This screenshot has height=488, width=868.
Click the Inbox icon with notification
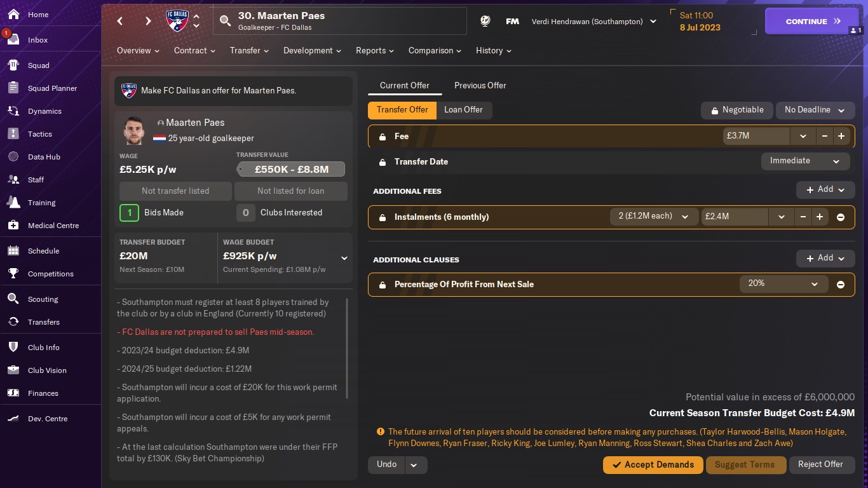coord(13,39)
